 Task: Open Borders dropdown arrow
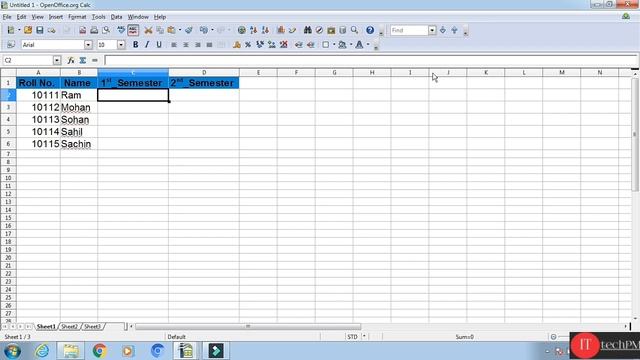[334, 44]
